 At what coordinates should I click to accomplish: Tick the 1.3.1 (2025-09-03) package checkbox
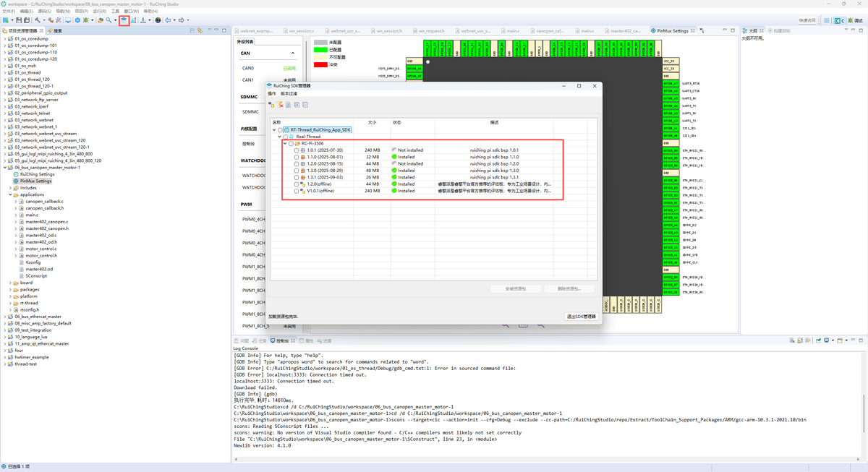click(297, 177)
